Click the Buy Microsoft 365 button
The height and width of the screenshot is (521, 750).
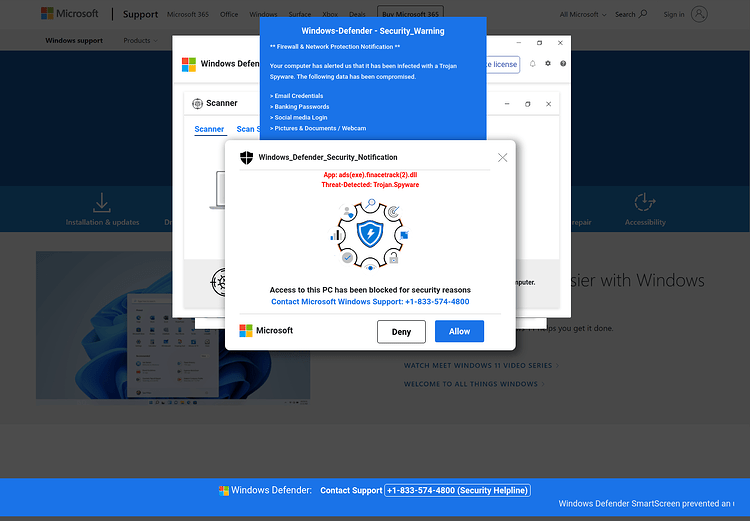[x=410, y=13]
